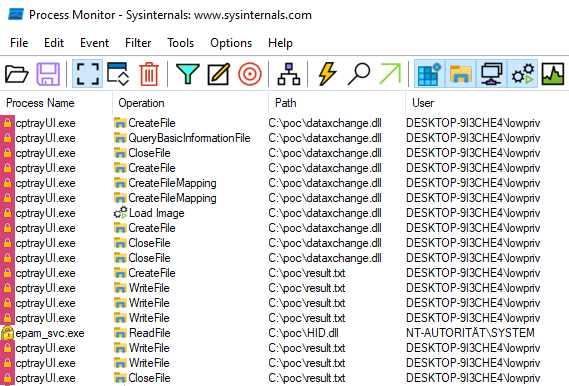Viewport: 569px width, 386px height.
Task: Open the Event menu
Action: point(94,43)
